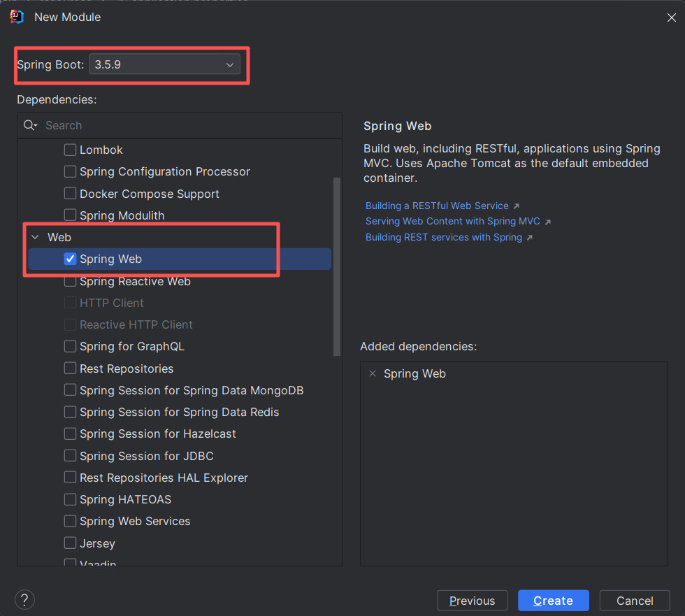Enable Spring Web Services checkbox
This screenshot has height=616, width=685.
pos(70,521)
